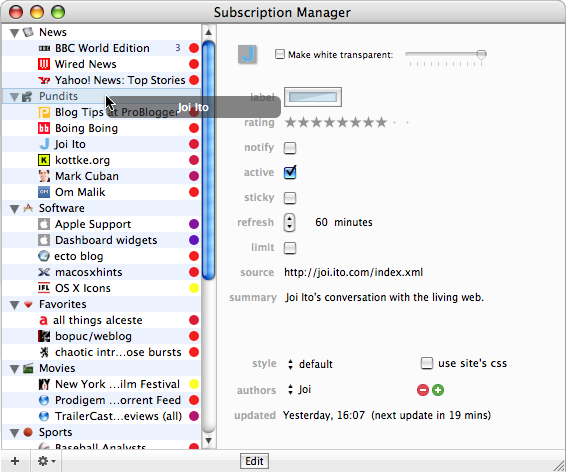Select the Dashboard widgets subscription
Screen dimensions: 566x472
pos(101,240)
